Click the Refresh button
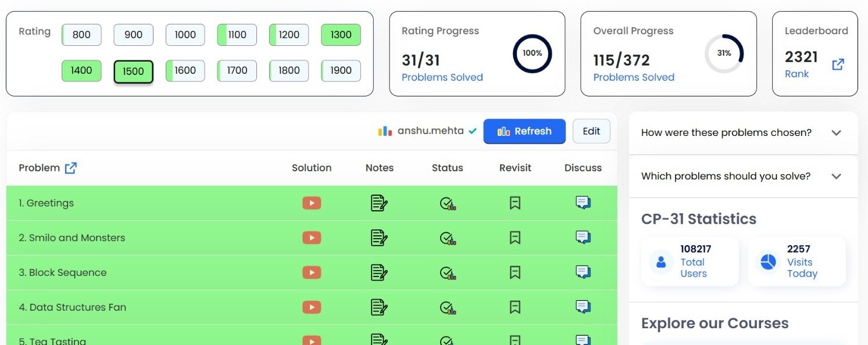Screen dimensions: 868x345 tap(524, 131)
